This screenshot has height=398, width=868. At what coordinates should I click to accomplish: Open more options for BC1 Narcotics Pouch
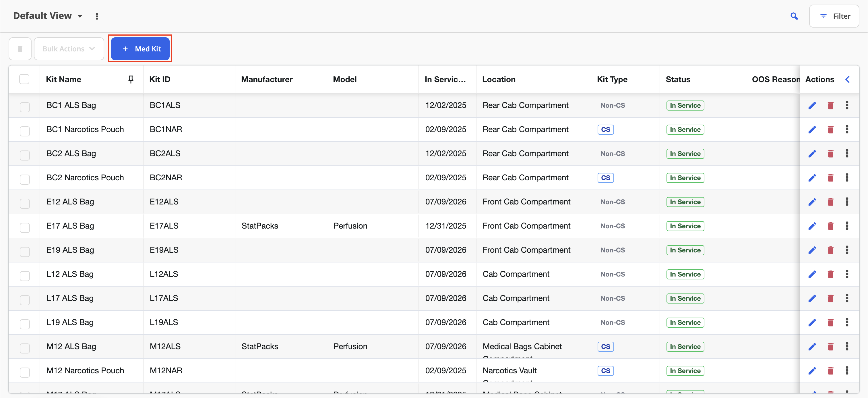(847, 130)
